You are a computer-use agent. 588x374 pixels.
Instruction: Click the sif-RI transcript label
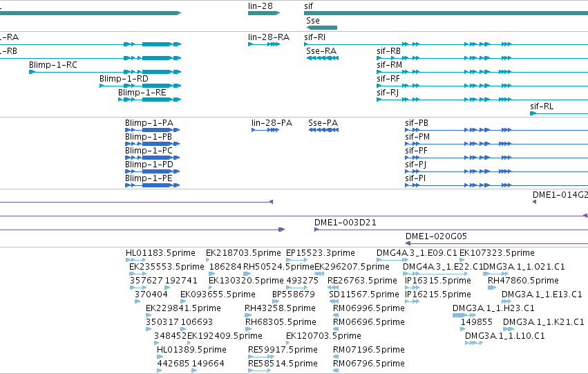pos(314,37)
